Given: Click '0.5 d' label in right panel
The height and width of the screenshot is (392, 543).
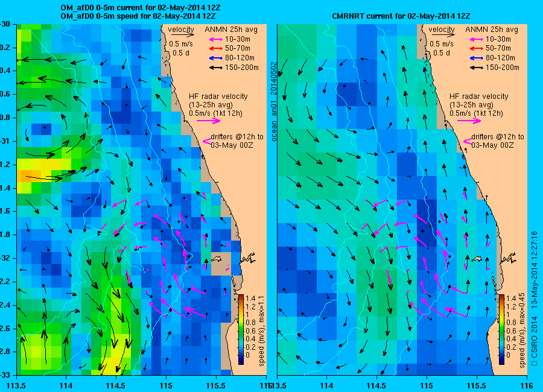Looking at the screenshot, I should [442, 53].
